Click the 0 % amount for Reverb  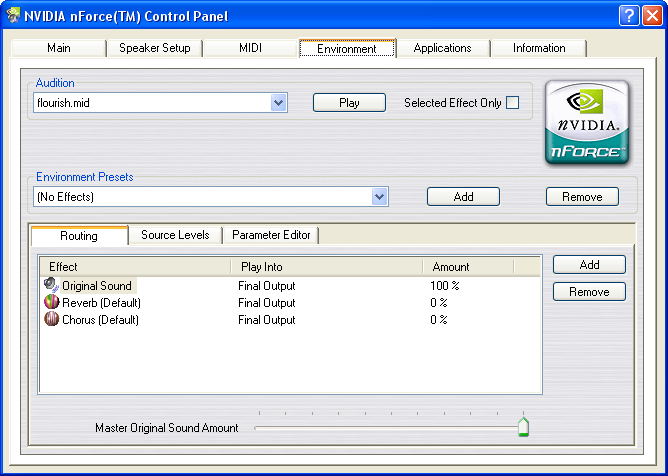coord(439,303)
